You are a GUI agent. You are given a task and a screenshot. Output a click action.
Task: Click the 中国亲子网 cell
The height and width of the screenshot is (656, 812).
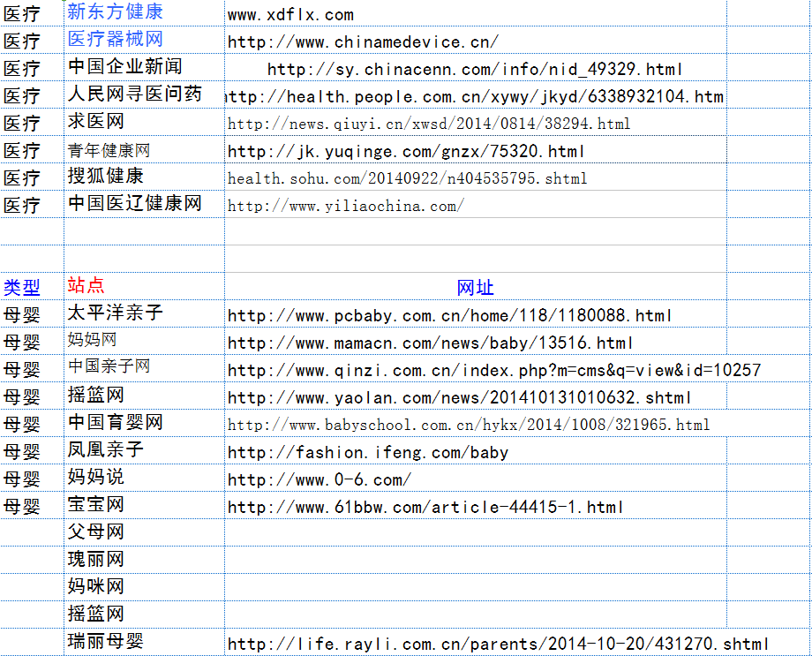(144, 368)
